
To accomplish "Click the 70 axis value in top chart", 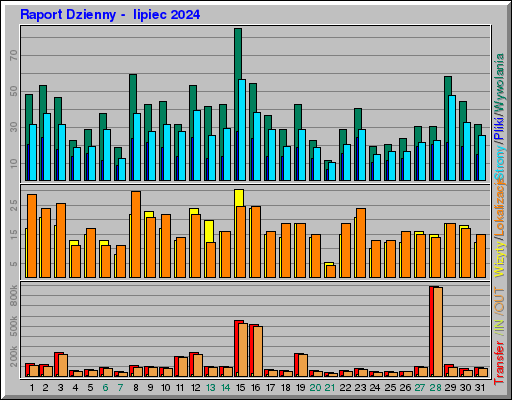I will 13,55.
